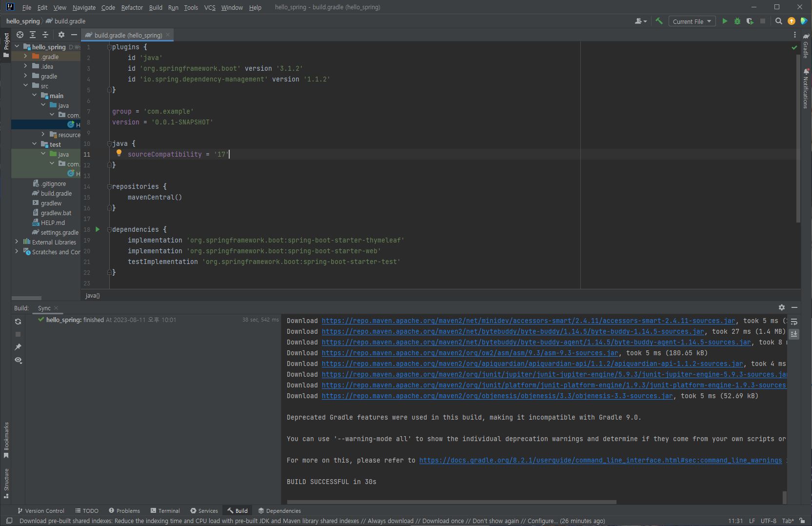Run the current file with the green play button
The image size is (812, 526).
[725, 21]
